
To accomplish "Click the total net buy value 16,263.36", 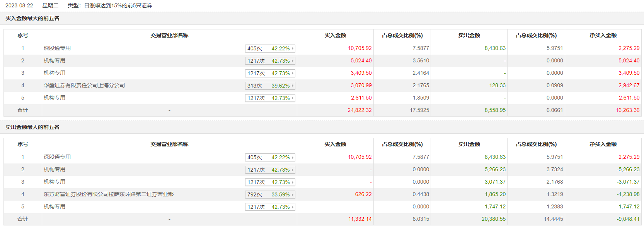I will [627, 110].
